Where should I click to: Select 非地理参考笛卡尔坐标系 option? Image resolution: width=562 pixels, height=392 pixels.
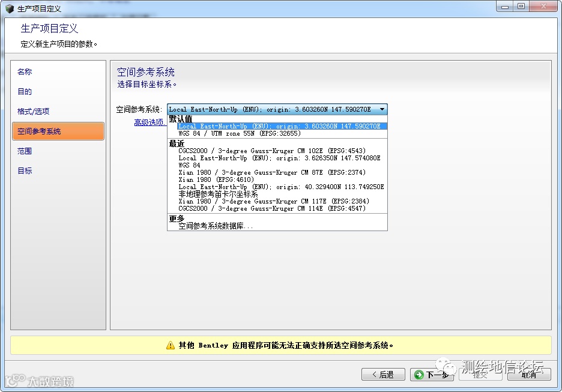pos(218,194)
